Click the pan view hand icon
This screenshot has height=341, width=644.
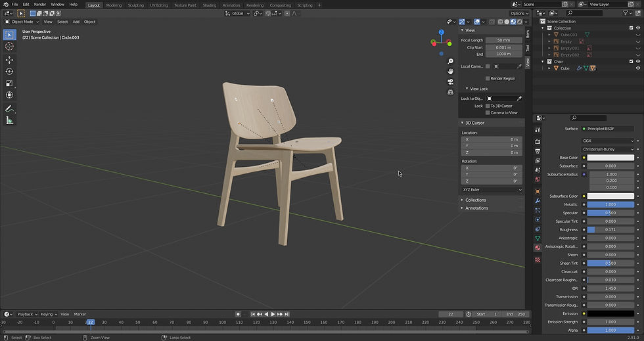coord(451,72)
